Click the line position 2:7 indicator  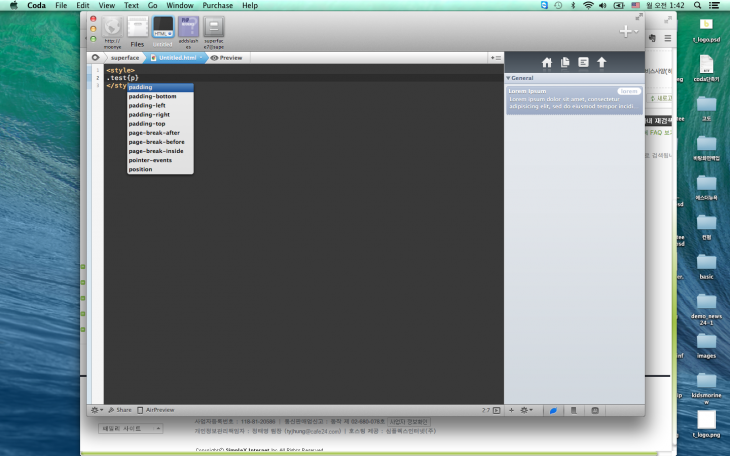[486, 410]
